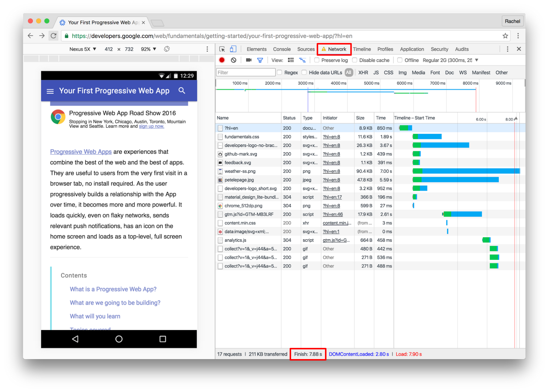
Task: Toggle the filter funnel icon
Action: [260, 60]
